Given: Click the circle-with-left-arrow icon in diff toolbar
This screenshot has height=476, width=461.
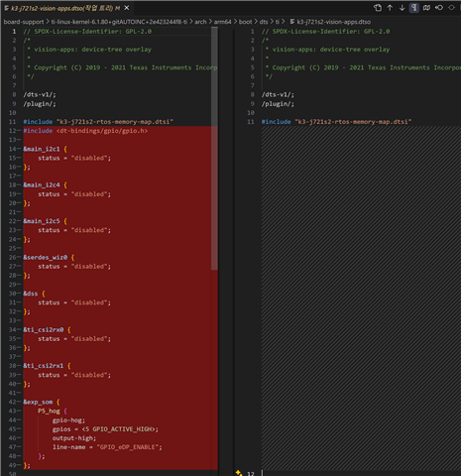Looking at the screenshot, I should coord(439,8).
